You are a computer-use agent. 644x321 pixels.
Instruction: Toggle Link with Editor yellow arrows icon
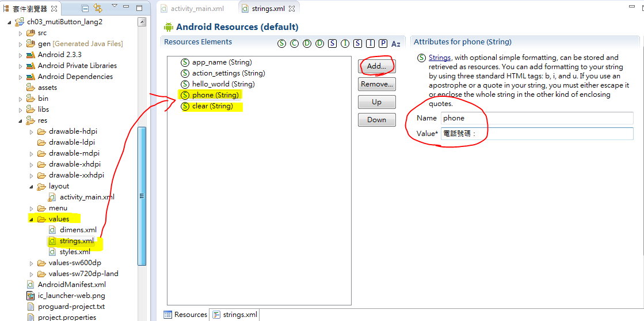(x=97, y=8)
